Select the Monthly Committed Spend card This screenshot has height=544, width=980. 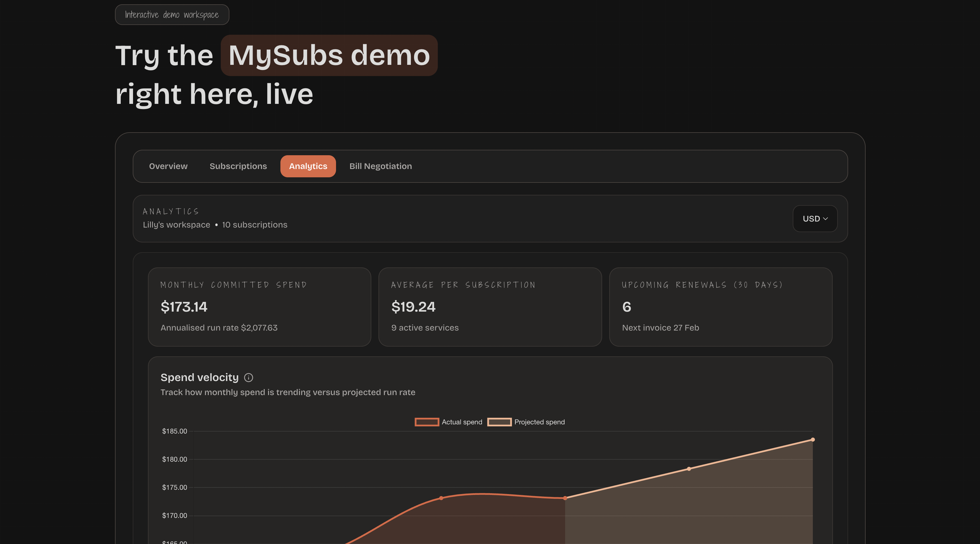pyautogui.click(x=259, y=307)
